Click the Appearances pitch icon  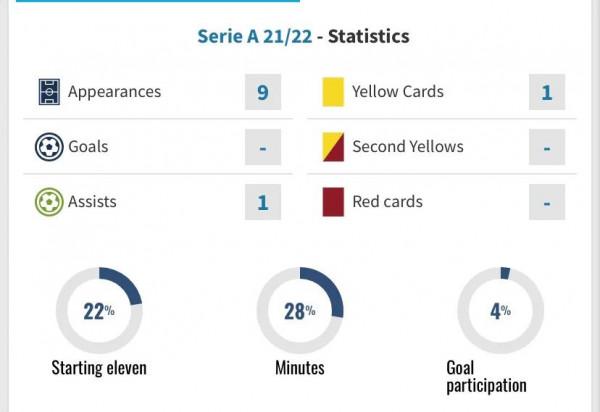(x=46, y=92)
